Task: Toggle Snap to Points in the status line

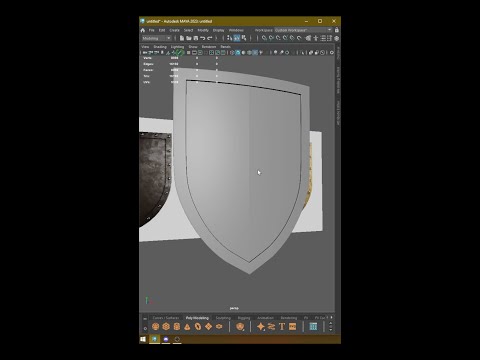Action: coord(278,38)
